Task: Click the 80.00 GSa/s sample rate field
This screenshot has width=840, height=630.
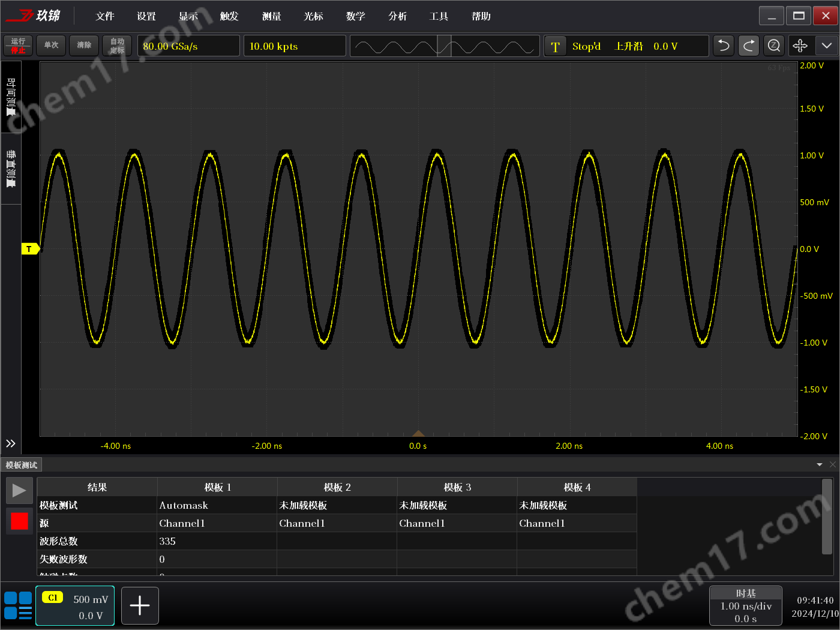Action: pos(188,46)
